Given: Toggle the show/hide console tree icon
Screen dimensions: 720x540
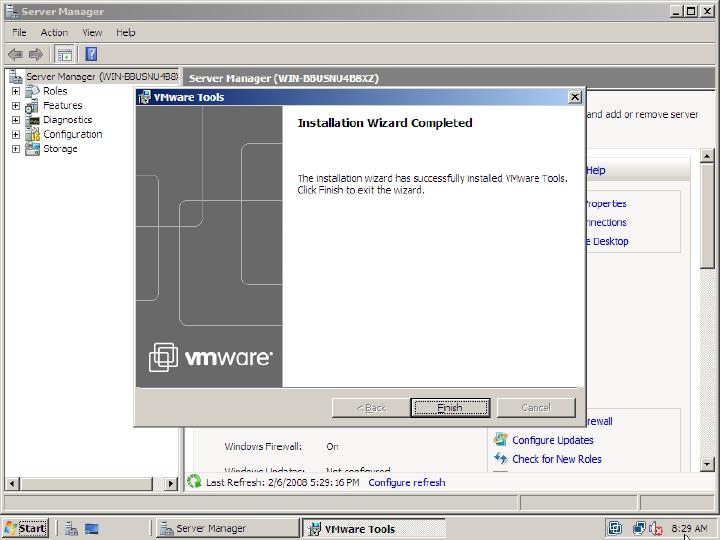Looking at the screenshot, I should click(64, 55).
